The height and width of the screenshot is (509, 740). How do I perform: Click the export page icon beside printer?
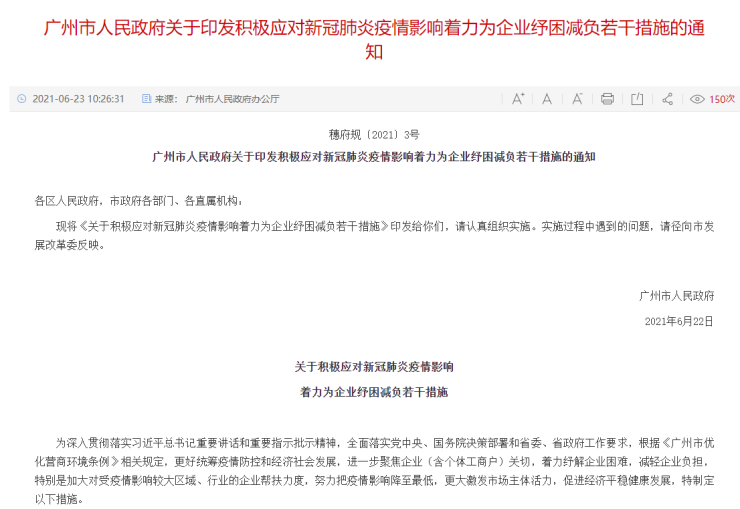pyautogui.click(x=637, y=99)
